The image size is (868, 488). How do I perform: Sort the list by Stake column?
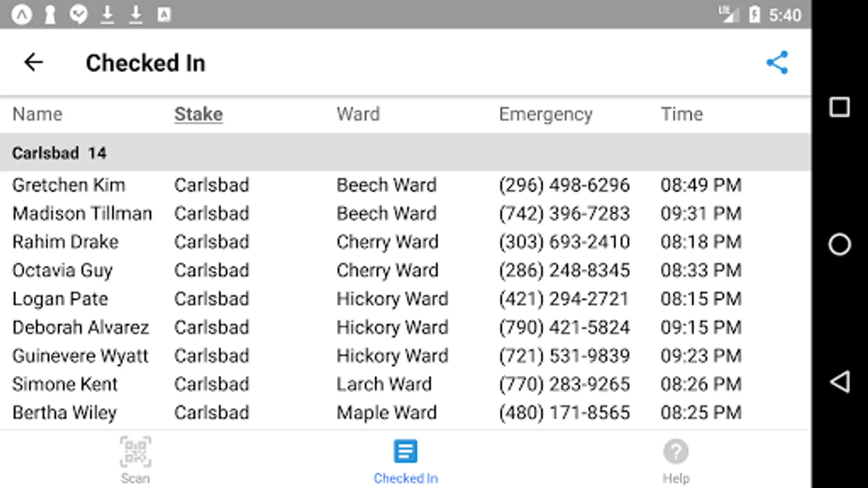199,114
